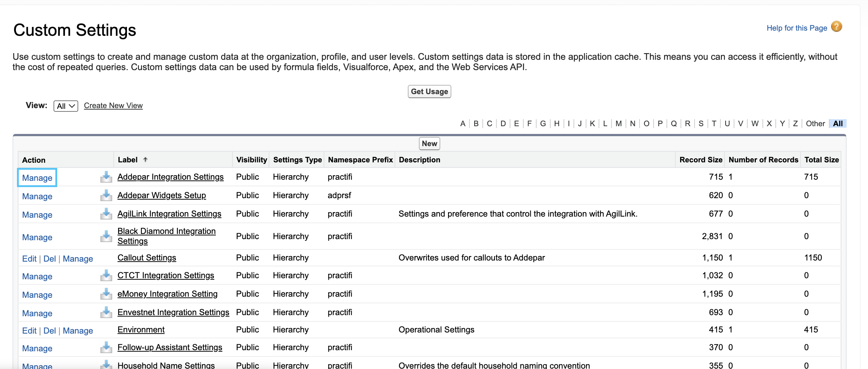Filter list by letter W
This screenshot has width=868, height=369.
[755, 124]
